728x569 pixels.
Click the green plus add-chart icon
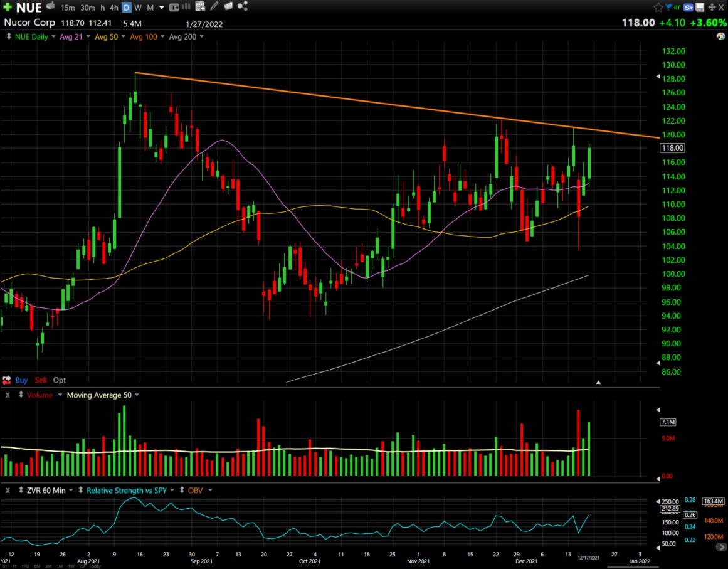point(7,7)
